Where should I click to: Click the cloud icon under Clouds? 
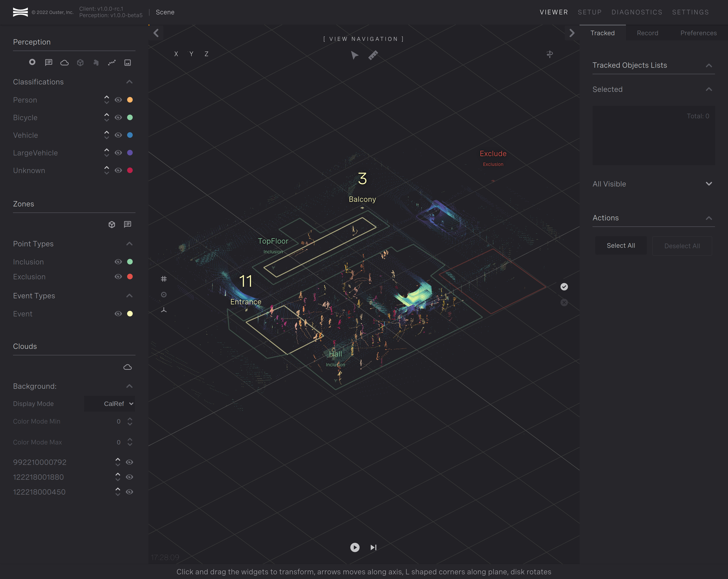pyautogui.click(x=128, y=367)
